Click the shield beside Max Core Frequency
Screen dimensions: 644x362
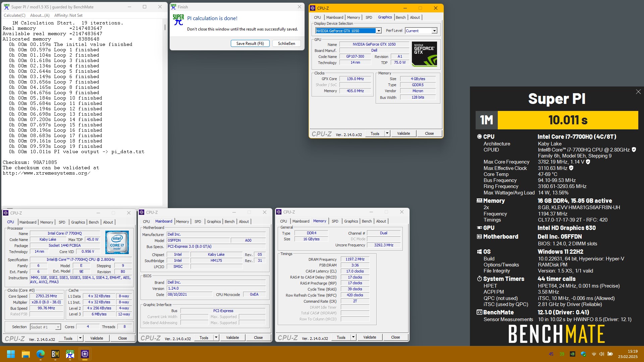click(x=588, y=162)
